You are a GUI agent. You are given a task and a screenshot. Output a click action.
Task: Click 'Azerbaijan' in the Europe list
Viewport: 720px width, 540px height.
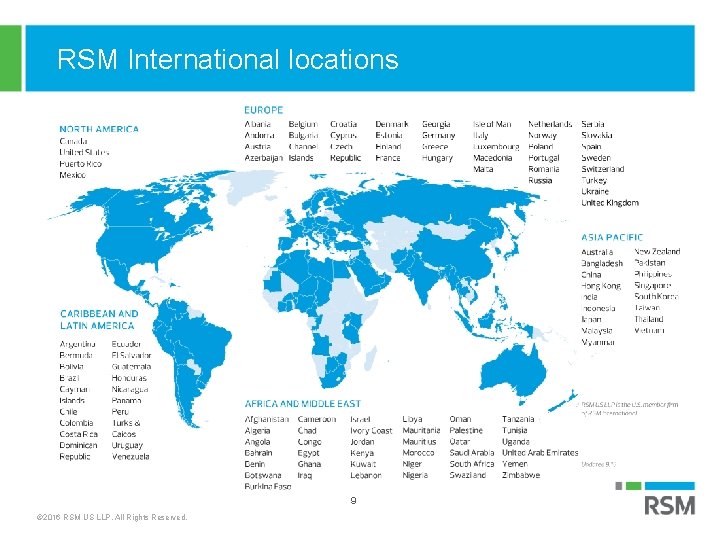(264, 158)
